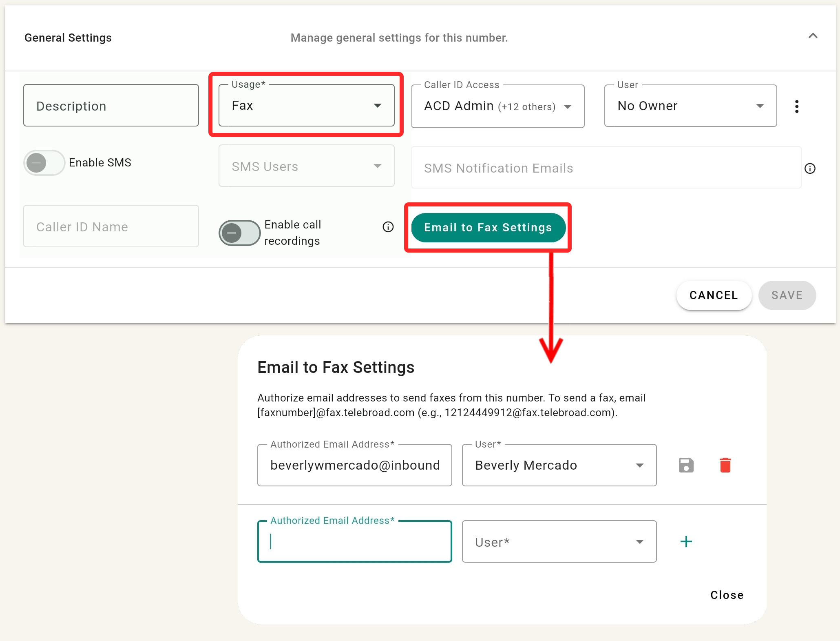Open the Caller ID Access dropdown

coord(497,106)
